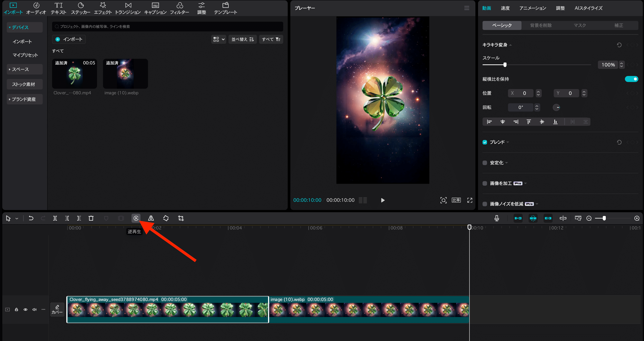Click align-left icon in alignment row
This screenshot has width=644, height=341.
click(489, 122)
